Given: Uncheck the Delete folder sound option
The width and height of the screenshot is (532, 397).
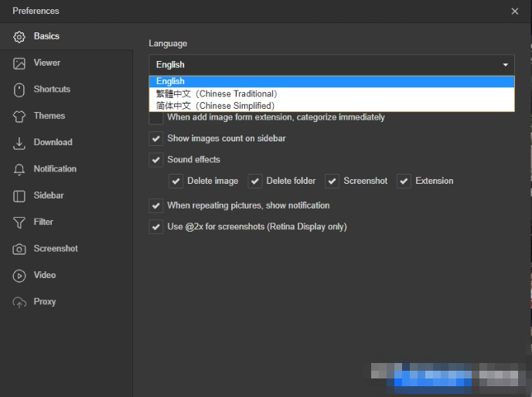Looking at the screenshot, I should 255,182.
